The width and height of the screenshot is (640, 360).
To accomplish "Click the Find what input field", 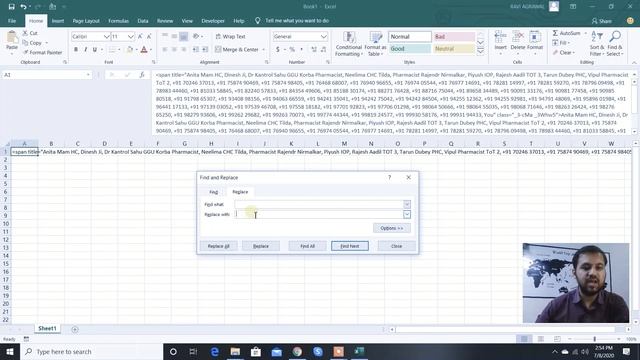I will click(x=319, y=204).
